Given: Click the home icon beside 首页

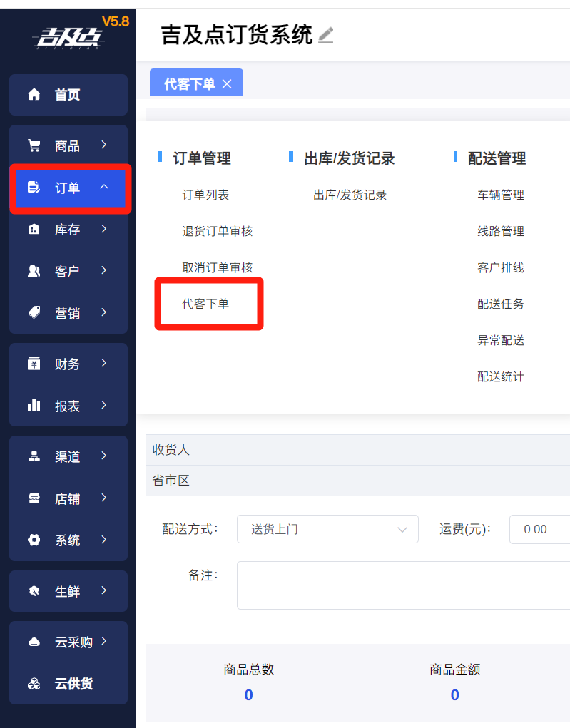Looking at the screenshot, I should (34, 94).
